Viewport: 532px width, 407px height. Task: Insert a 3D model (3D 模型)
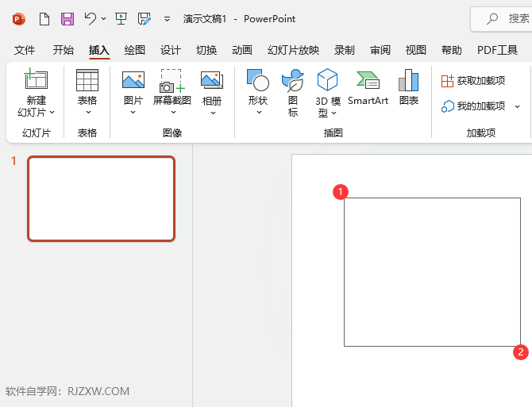(x=327, y=80)
